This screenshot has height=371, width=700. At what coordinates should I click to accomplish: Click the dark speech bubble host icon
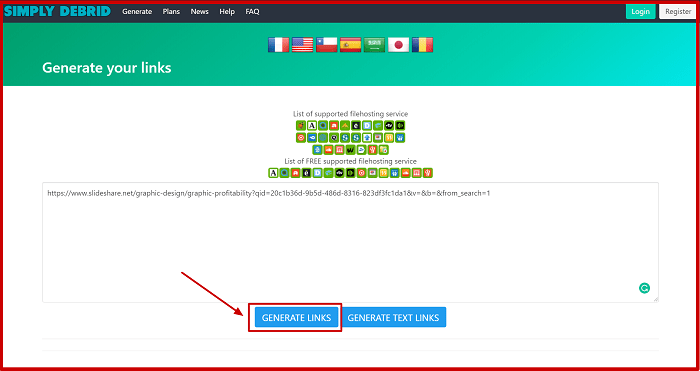(x=334, y=138)
